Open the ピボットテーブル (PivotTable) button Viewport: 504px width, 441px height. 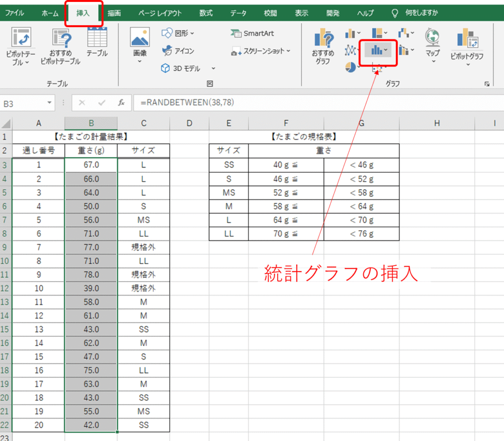point(21,46)
